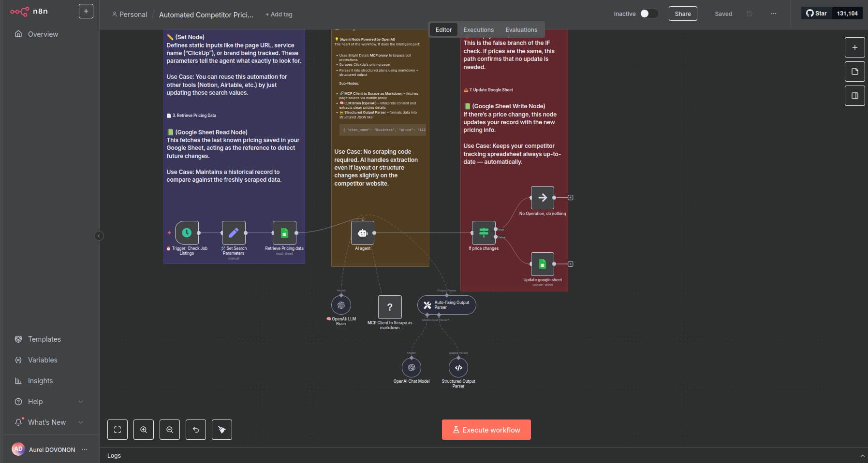The width and height of the screenshot is (868, 463).
Task: Open the workflow three-dots options menu
Action: (774, 14)
